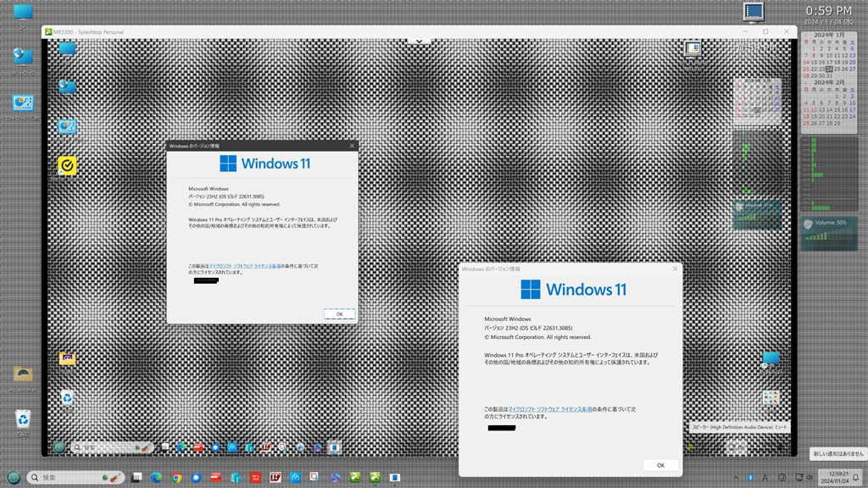Click the speaker volume tray icon
Viewport: 868px width, 488px height.
810,478
